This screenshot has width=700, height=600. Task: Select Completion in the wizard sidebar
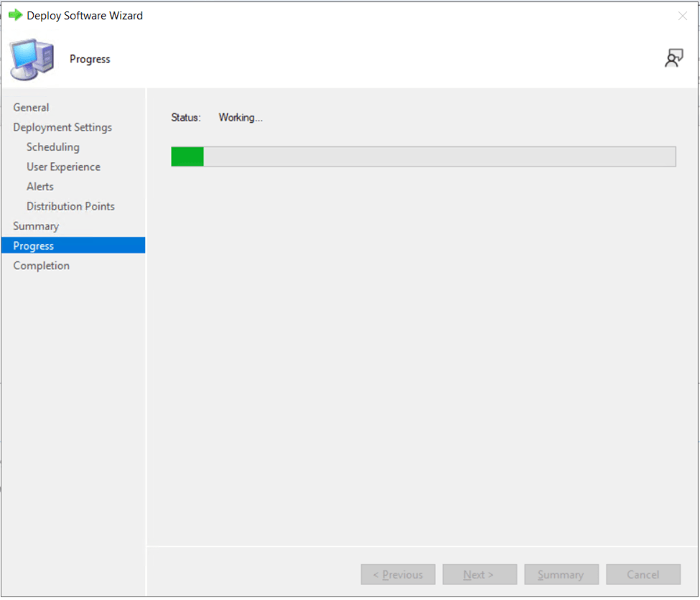[x=42, y=266]
